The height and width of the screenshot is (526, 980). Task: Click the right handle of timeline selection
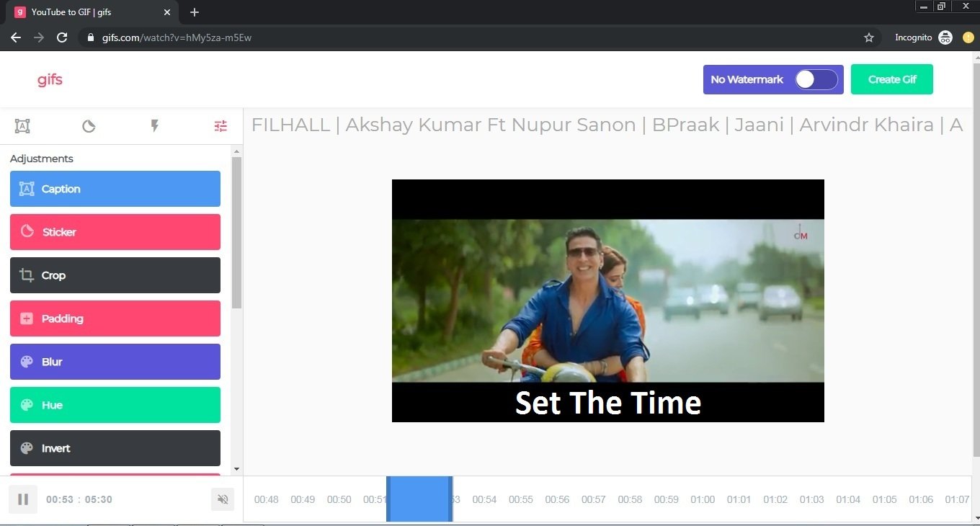451,499
